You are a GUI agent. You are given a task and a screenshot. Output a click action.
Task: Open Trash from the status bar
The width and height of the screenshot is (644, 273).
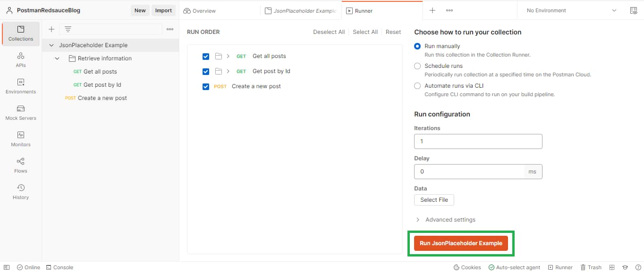coord(591,267)
